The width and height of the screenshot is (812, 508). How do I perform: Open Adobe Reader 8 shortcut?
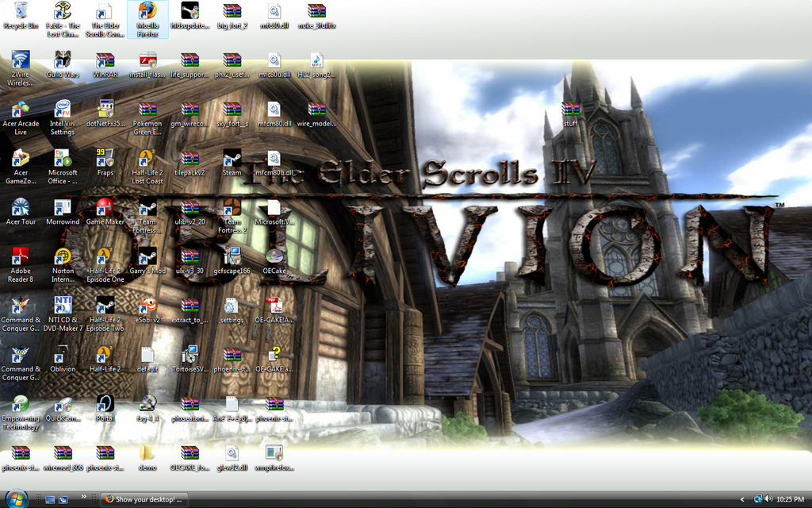tap(21, 265)
